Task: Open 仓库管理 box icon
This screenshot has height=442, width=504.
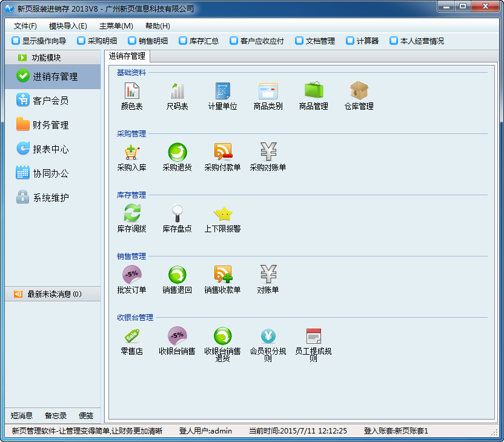Action: [x=359, y=92]
